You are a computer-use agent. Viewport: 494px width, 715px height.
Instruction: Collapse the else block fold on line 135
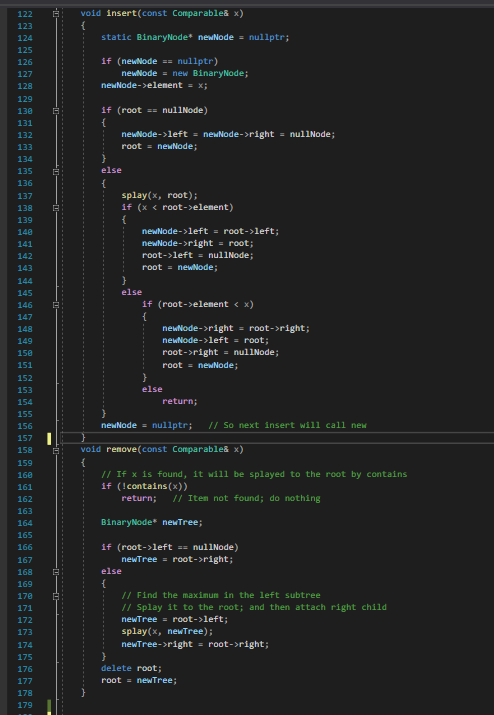(56, 171)
